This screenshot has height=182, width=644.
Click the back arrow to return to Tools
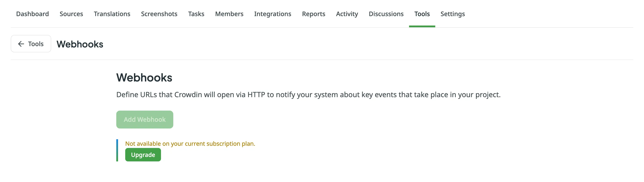pyautogui.click(x=21, y=44)
